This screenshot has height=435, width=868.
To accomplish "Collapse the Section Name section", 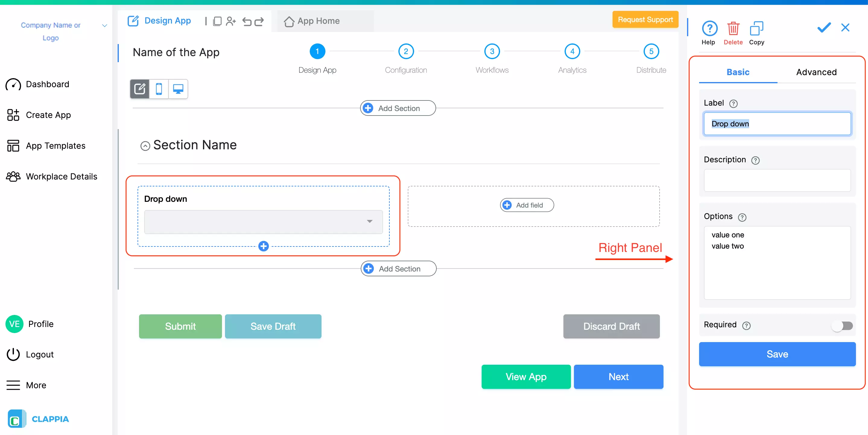I will click(x=145, y=146).
